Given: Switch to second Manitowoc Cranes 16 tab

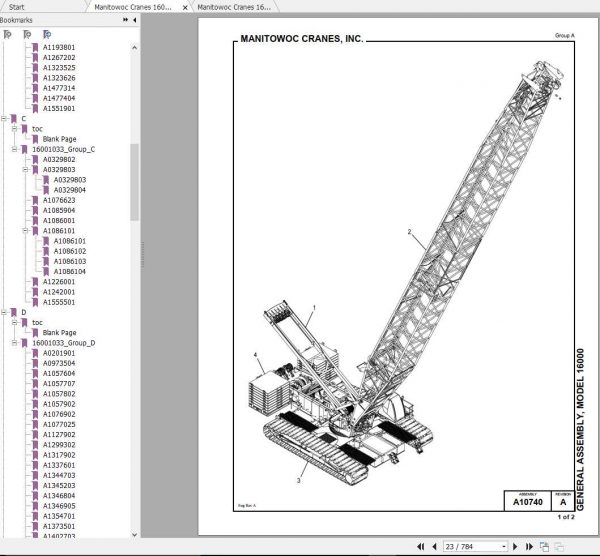Looking at the screenshot, I should click(x=234, y=7).
